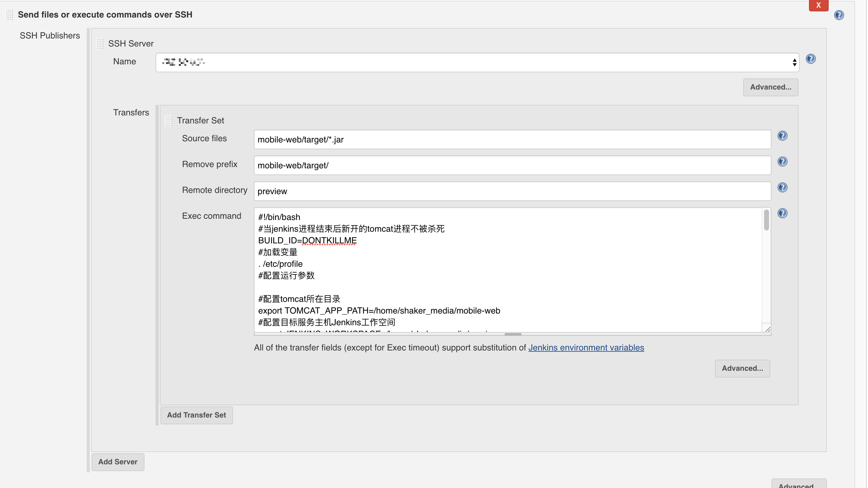The height and width of the screenshot is (488, 868).
Task: Delete the SSH build step with red X
Action: point(818,6)
